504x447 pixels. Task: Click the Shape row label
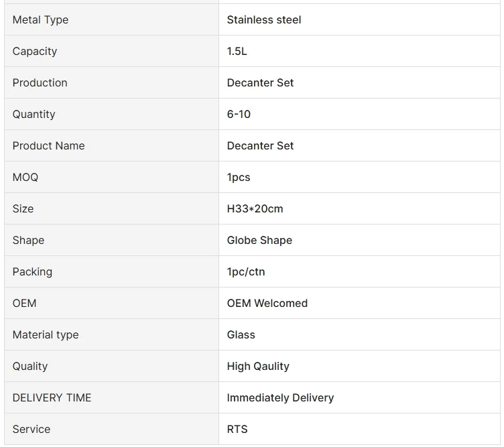[x=28, y=241]
